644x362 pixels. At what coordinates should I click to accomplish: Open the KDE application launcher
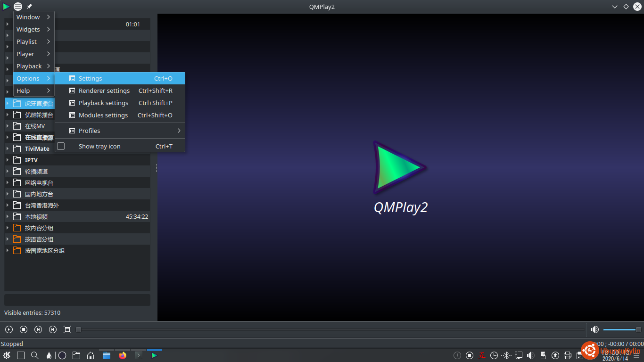click(x=7, y=355)
